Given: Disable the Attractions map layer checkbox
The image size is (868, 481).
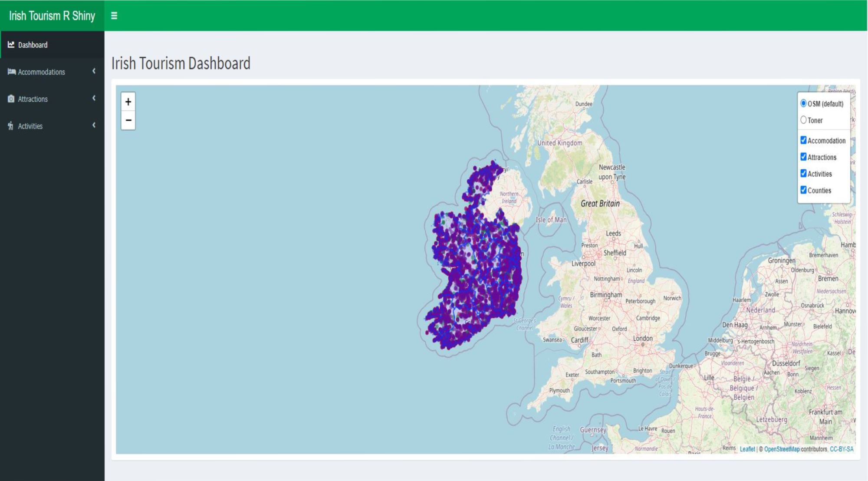Looking at the screenshot, I should (x=803, y=157).
